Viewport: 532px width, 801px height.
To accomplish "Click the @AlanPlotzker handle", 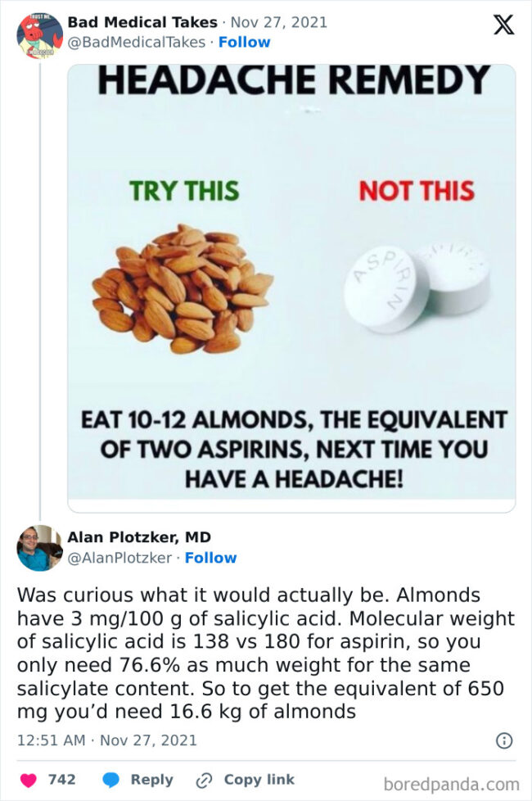I will click(x=119, y=558).
